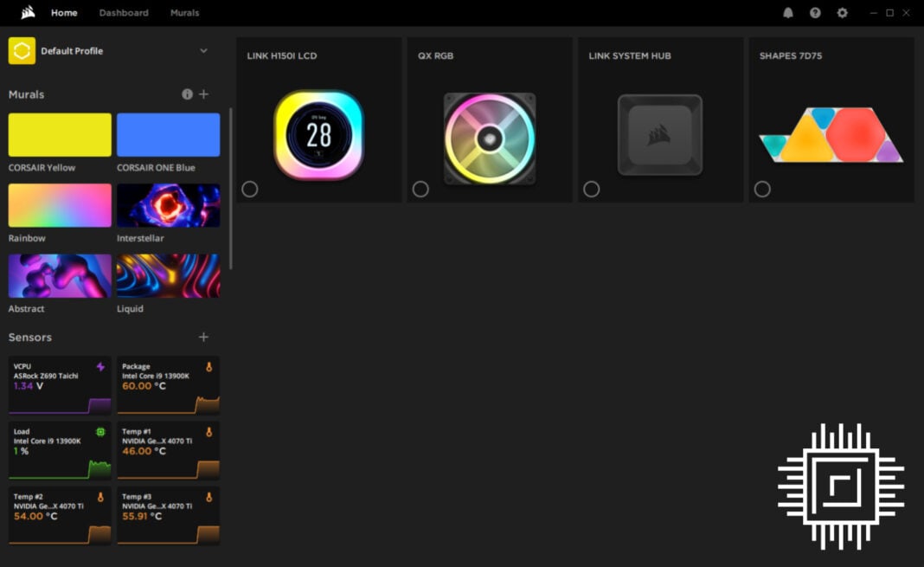Viewport: 924px width, 567px height.
Task: Go to the Home tab
Action: pyautogui.click(x=64, y=13)
